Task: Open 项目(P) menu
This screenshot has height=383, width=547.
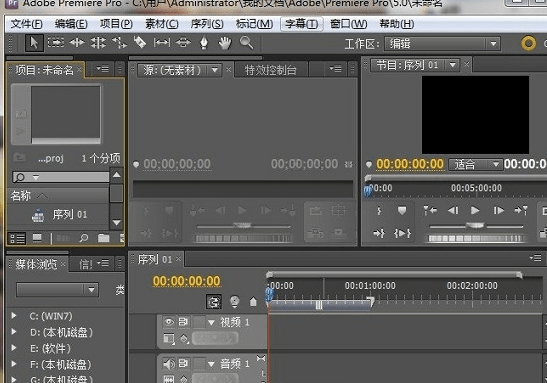Action: [x=116, y=24]
